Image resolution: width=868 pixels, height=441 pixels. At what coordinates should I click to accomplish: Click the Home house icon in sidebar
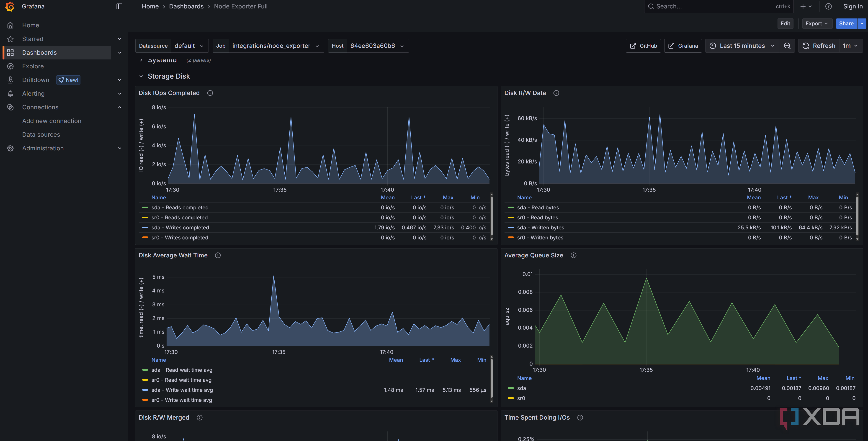click(x=10, y=25)
